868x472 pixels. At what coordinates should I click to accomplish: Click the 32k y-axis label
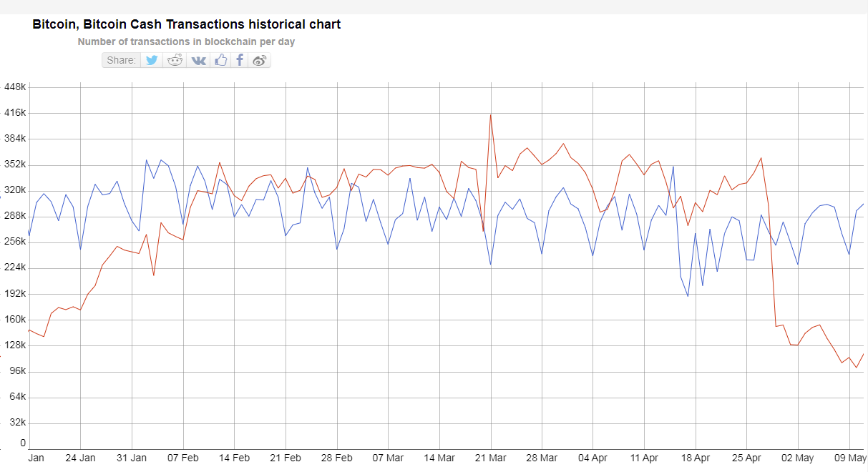[x=18, y=423]
